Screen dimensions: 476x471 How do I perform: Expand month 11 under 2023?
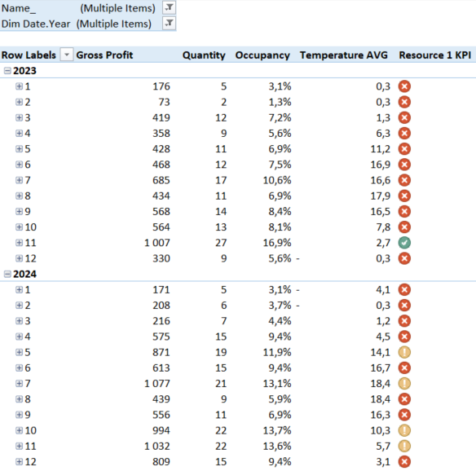(19, 243)
